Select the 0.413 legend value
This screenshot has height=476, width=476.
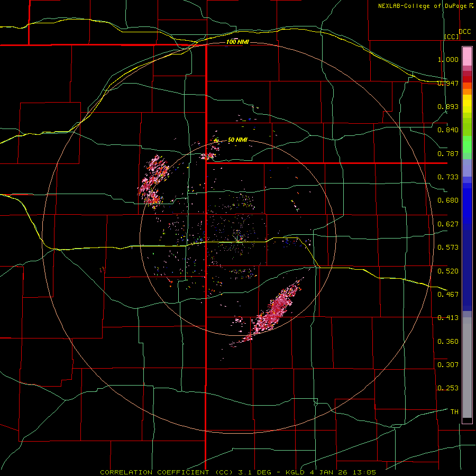coord(448,318)
